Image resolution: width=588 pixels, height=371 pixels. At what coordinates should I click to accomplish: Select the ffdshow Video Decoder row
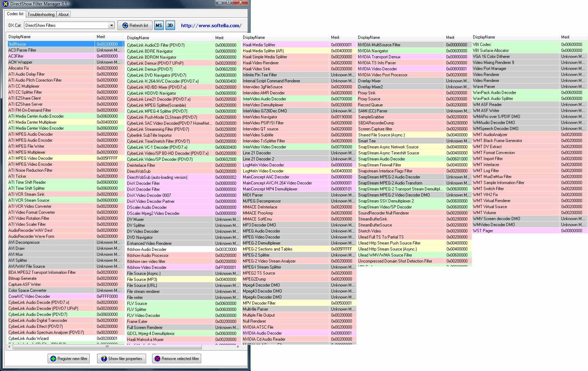pyautogui.click(x=183, y=267)
